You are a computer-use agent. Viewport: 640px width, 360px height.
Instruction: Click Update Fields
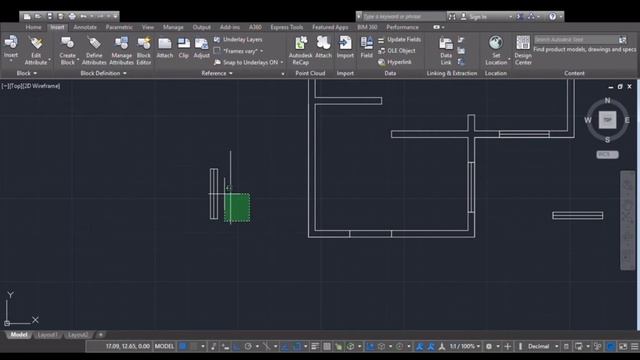coord(399,40)
